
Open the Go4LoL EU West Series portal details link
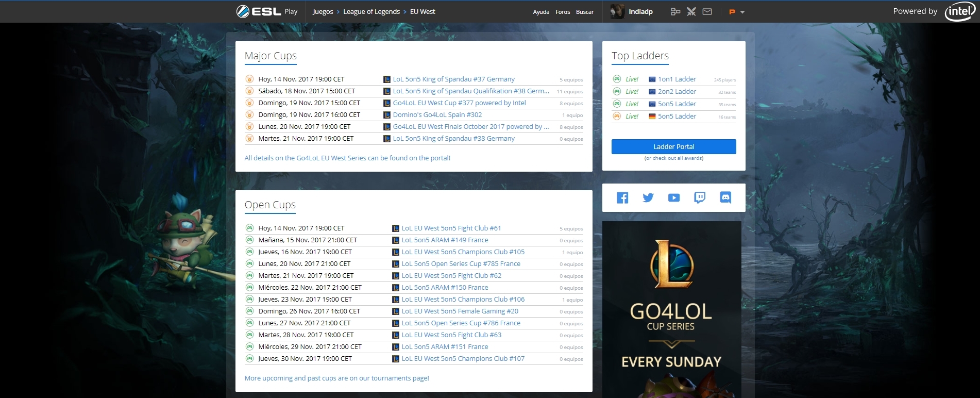coord(347,158)
